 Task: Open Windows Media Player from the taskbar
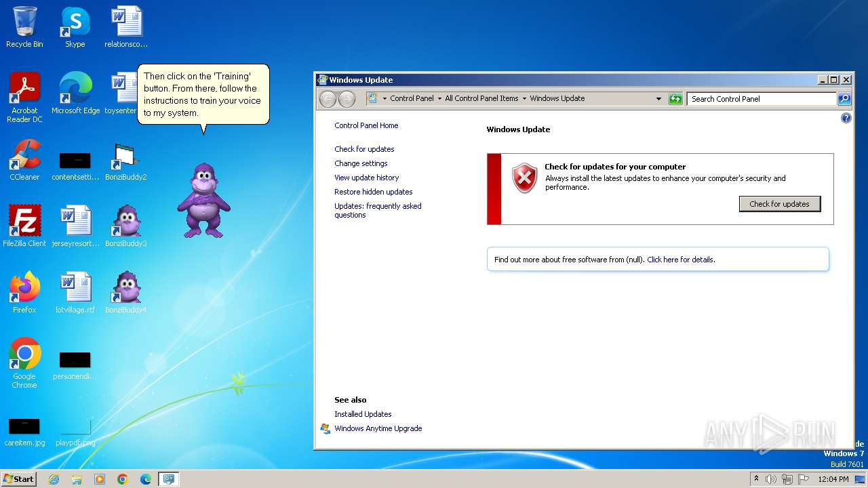pos(100,479)
